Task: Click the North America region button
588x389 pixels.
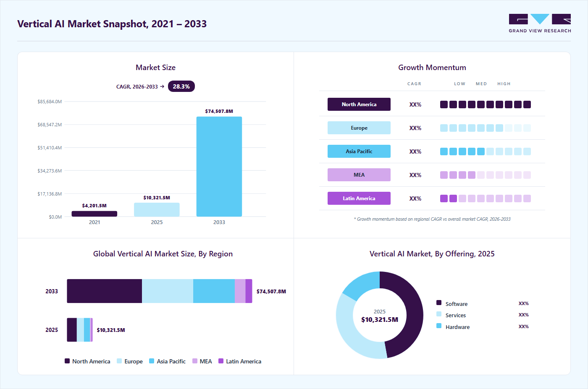Action: (x=359, y=104)
